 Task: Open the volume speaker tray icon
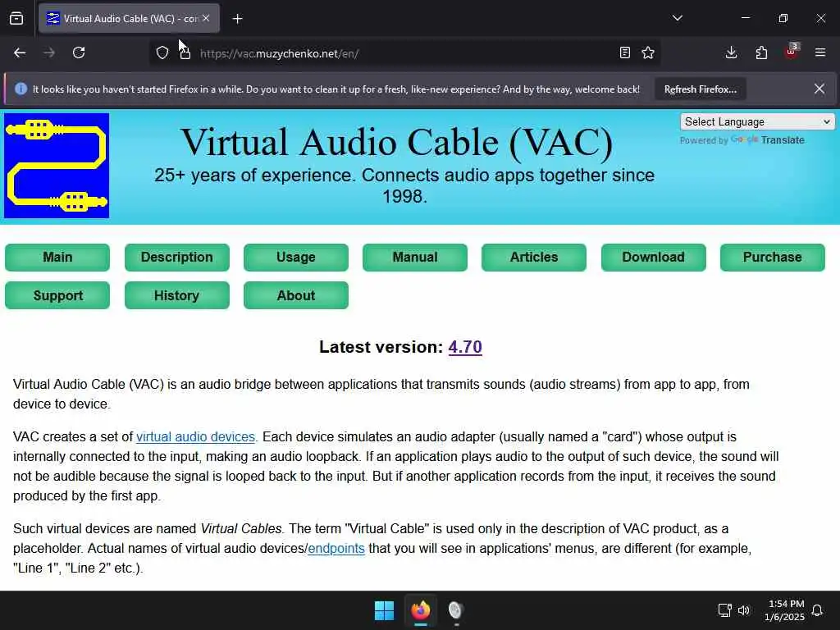[743, 610]
